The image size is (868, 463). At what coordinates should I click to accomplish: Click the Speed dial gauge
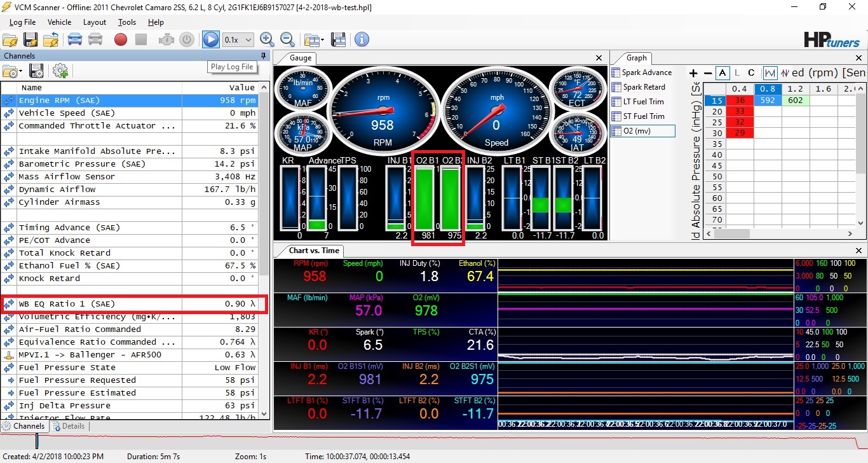coord(496,111)
